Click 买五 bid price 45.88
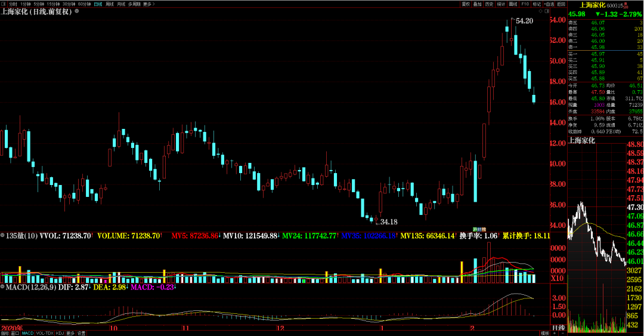This screenshot has height=336, width=644. [597, 79]
